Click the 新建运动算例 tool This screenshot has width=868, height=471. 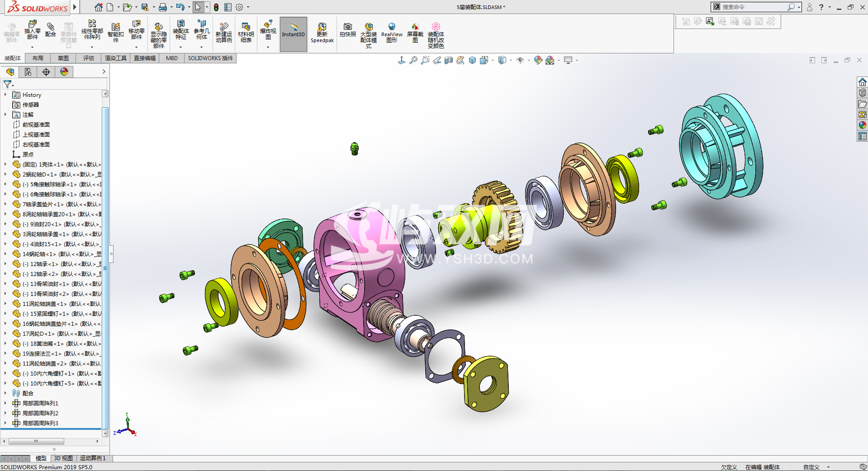tap(223, 33)
